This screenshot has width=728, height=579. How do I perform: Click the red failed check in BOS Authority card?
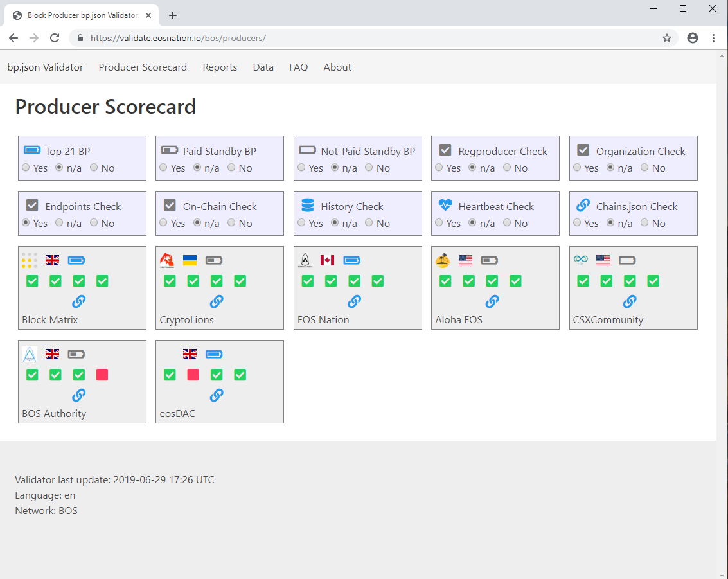(102, 375)
